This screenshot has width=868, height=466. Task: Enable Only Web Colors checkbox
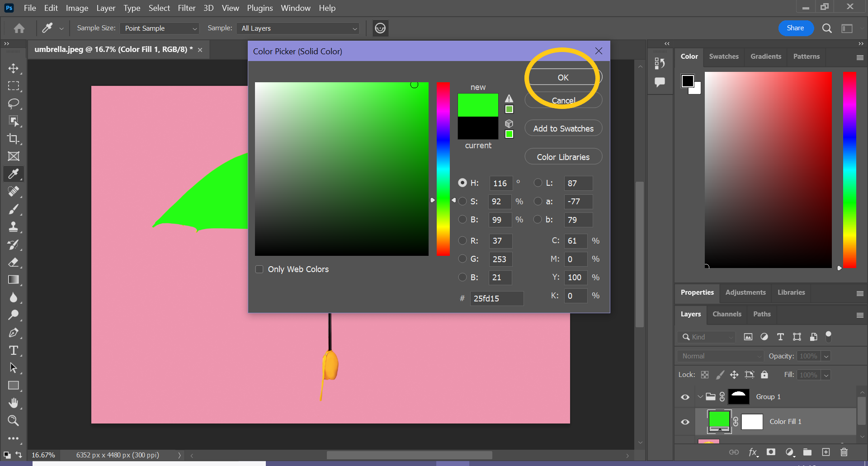tap(259, 269)
